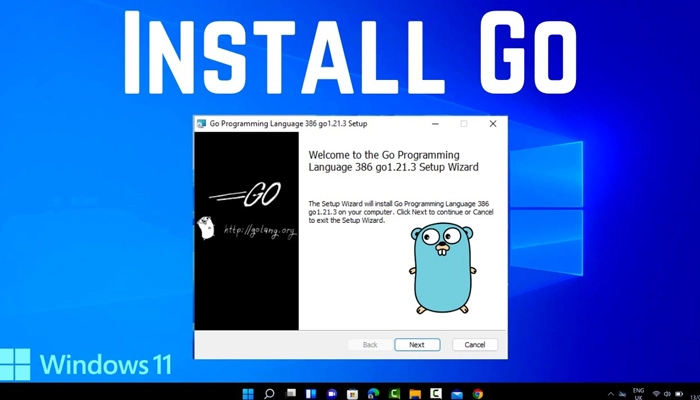Screen dimensions: 700x400
Task: Click the Go Setup window title bar
Action: (320, 124)
